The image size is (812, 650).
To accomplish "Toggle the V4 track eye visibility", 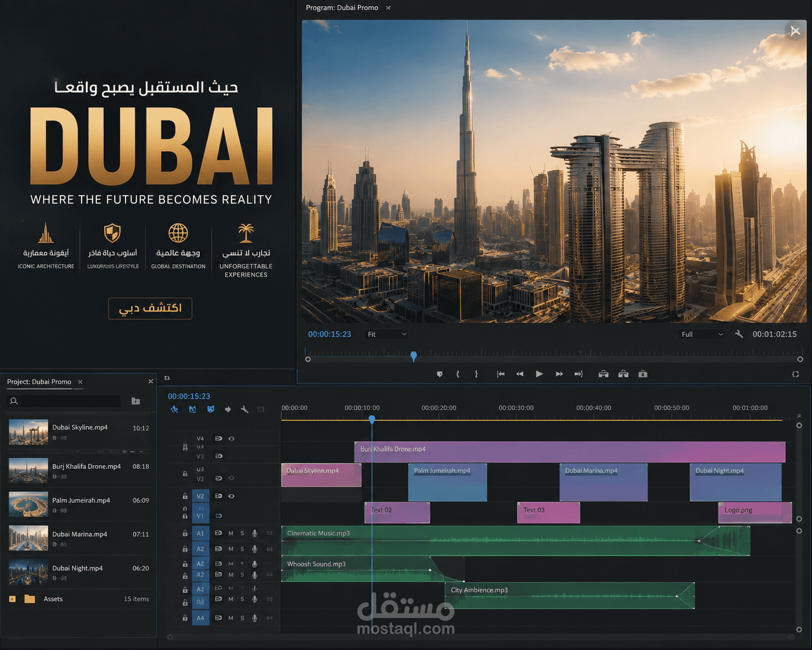I will pos(231,439).
